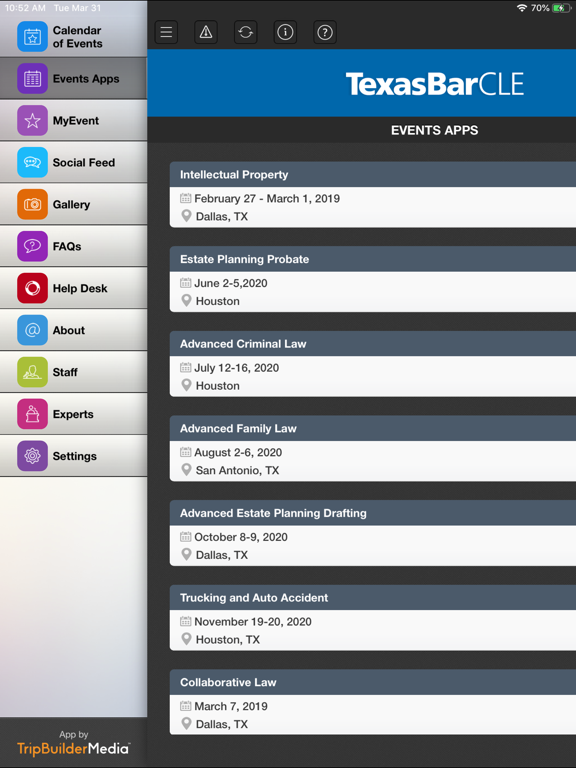The height and width of the screenshot is (768, 576).
Task: Click Houston location under Estate Planning Probate
Action: (217, 301)
